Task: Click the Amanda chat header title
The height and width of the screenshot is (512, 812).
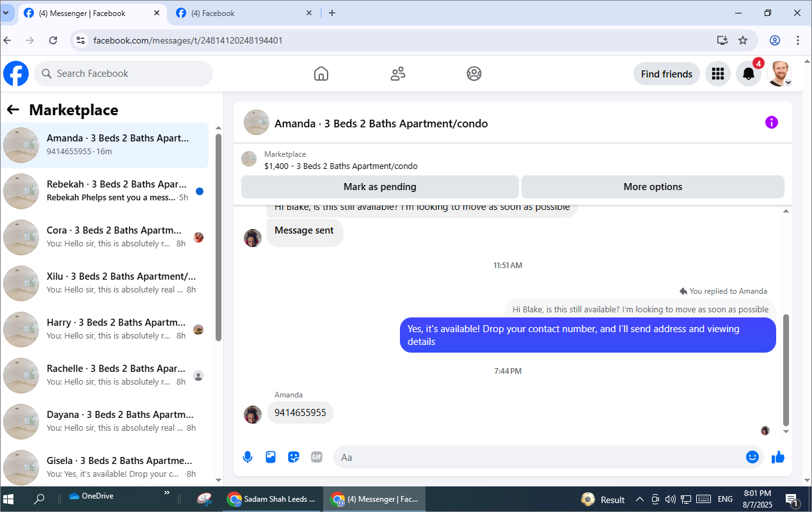Action: [381, 124]
